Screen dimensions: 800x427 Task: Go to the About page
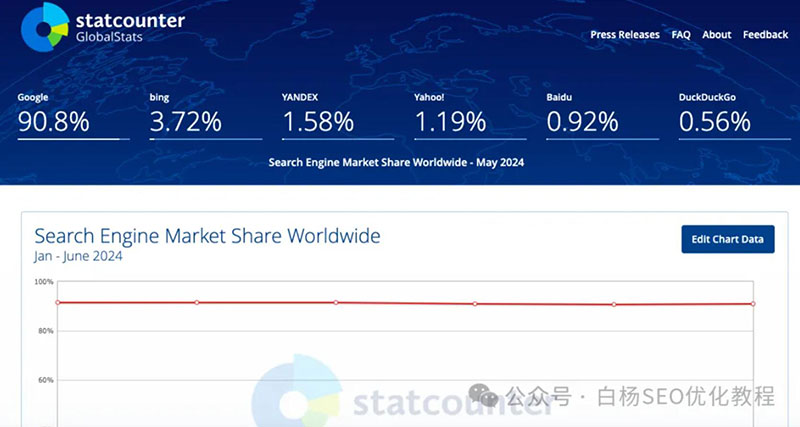click(x=716, y=35)
